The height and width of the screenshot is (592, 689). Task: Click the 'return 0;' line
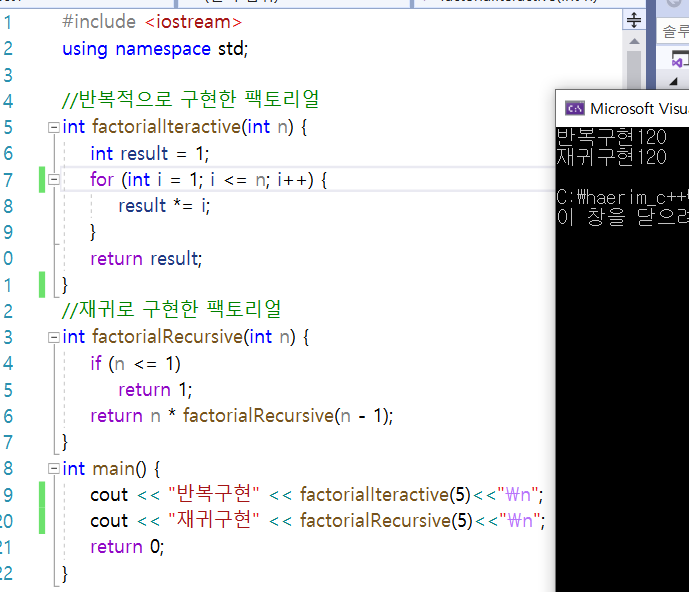(x=127, y=547)
